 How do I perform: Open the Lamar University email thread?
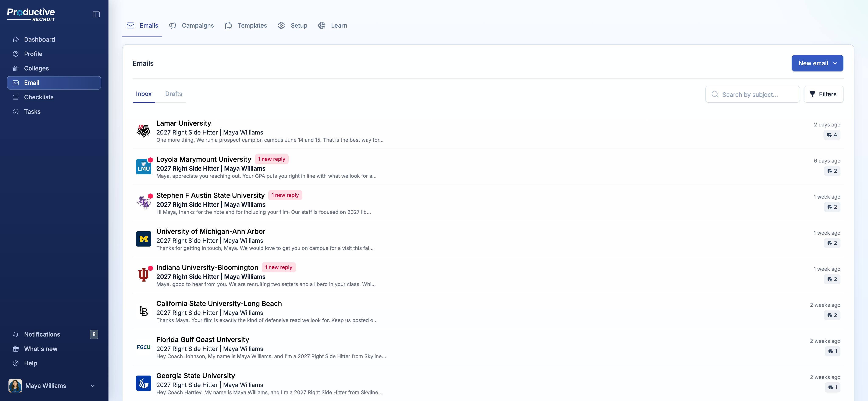pyautogui.click(x=488, y=131)
